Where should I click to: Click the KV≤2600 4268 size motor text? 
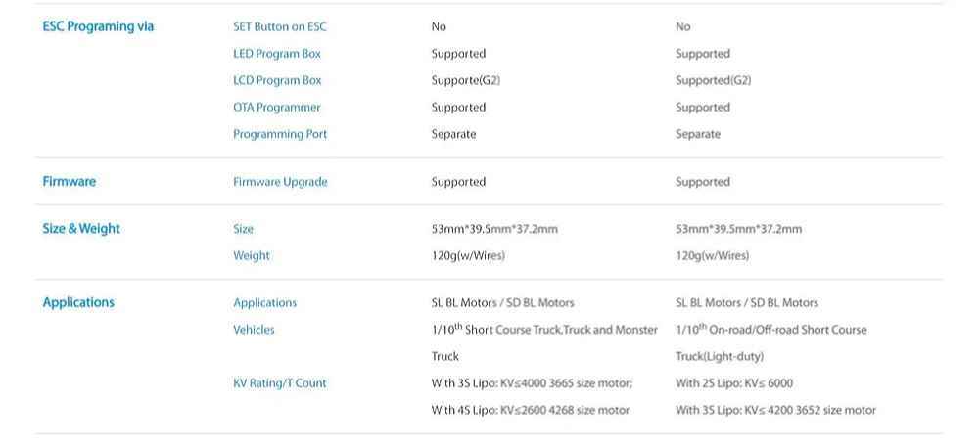[565, 410]
